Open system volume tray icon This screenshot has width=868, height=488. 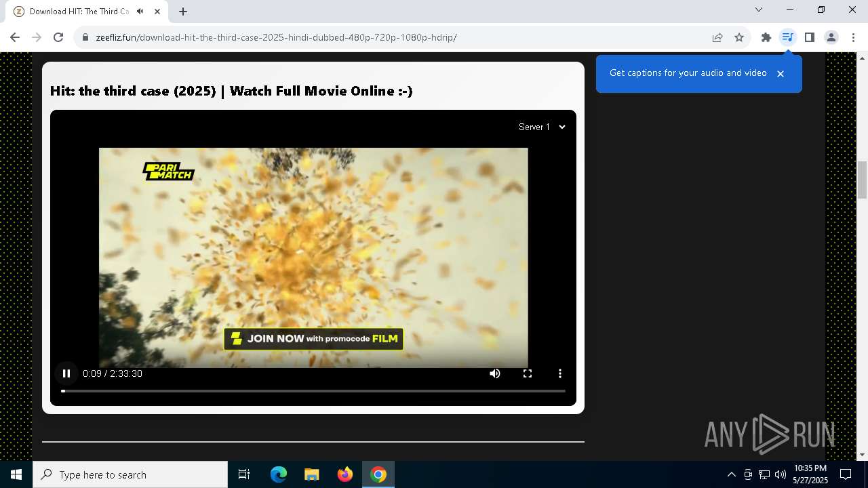pyautogui.click(x=781, y=474)
